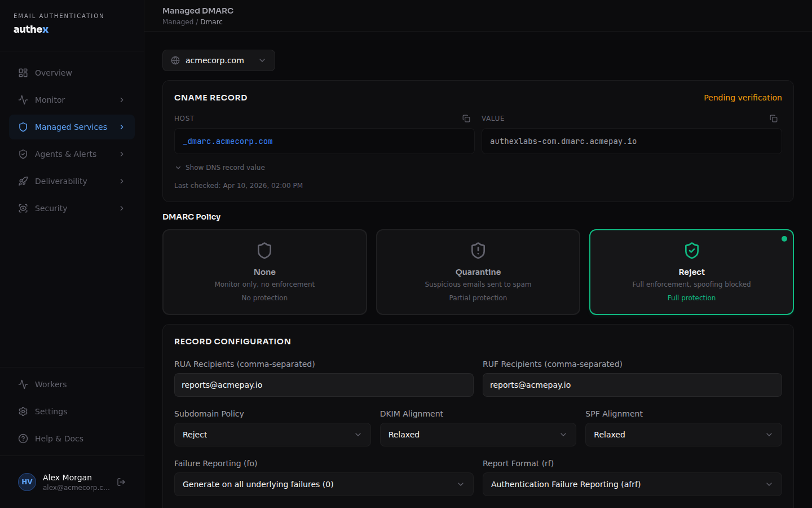Expand the Monitor sidebar menu
Screen dimensions: 812x508
click(x=72, y=100)
